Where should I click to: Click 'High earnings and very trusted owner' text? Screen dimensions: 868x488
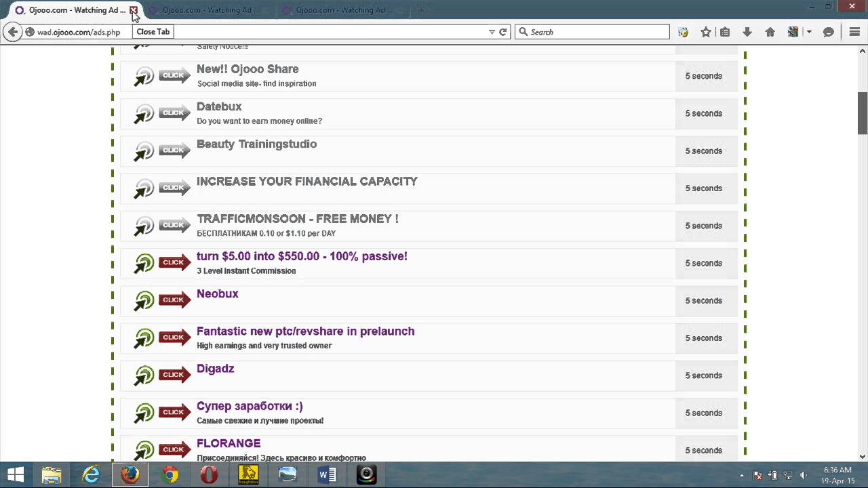(264, 346)
